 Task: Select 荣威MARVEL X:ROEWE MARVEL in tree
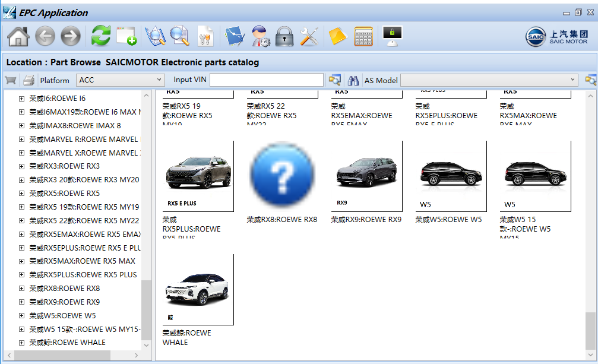pyautogui.click(x=85, y=153)
